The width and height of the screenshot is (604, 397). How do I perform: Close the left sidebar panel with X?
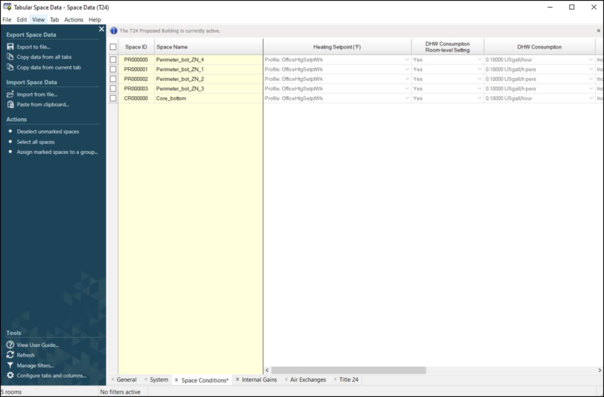point(101,29)
